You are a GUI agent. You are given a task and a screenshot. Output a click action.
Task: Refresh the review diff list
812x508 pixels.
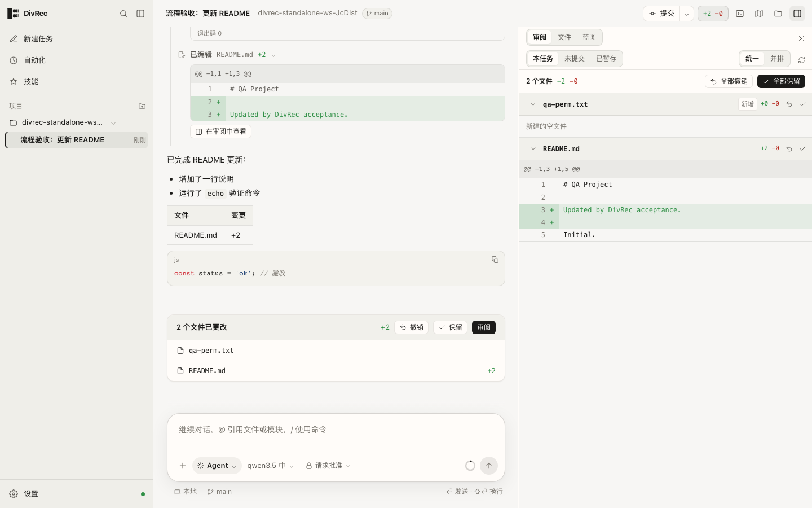pyautogui.click(x=801, y=60)
